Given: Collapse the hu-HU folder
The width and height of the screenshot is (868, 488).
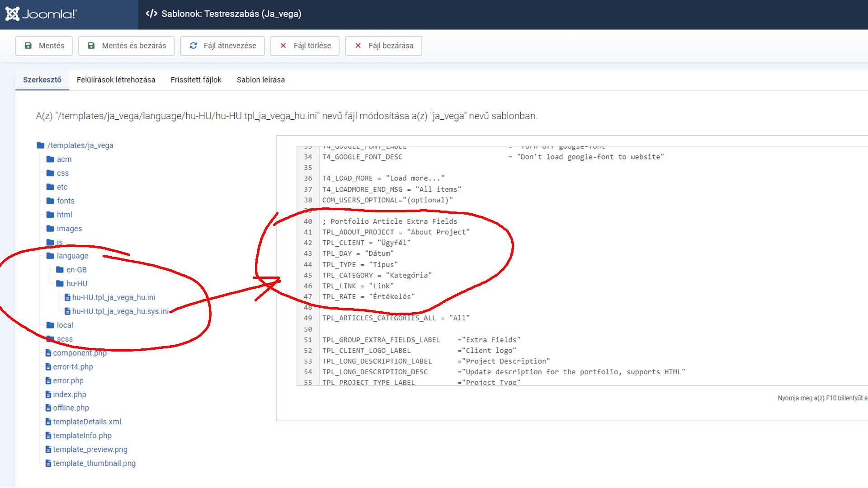Looking at the screenshot, I should 76,284.
